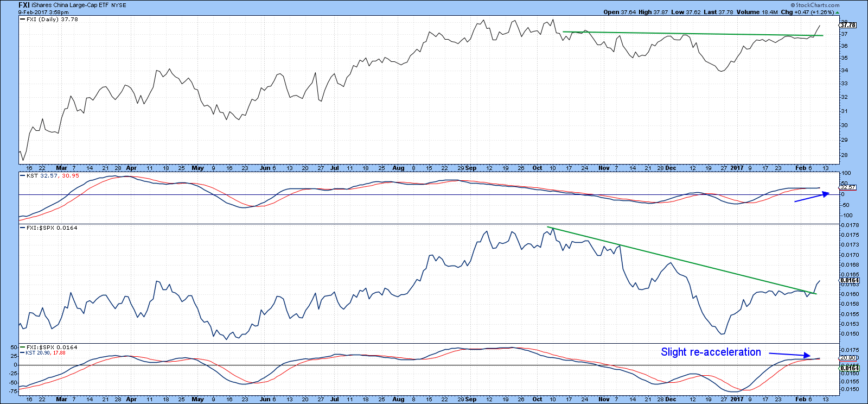Image resolution: width=868 pixels, height=404 pixels.
Task: Click Dec on the bottom date axis
Action: [x=671, y=399]
